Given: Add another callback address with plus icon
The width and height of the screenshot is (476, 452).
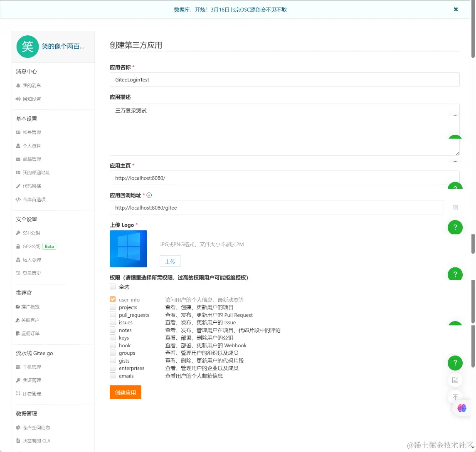Looking at the screenshot, I should click(x=149, y=195).
